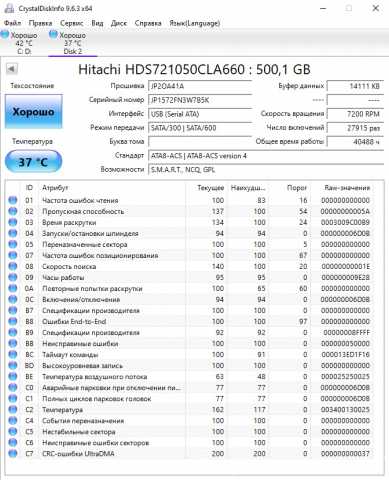
Task: Select the Скорость поиска row
Action: (189, 266)
